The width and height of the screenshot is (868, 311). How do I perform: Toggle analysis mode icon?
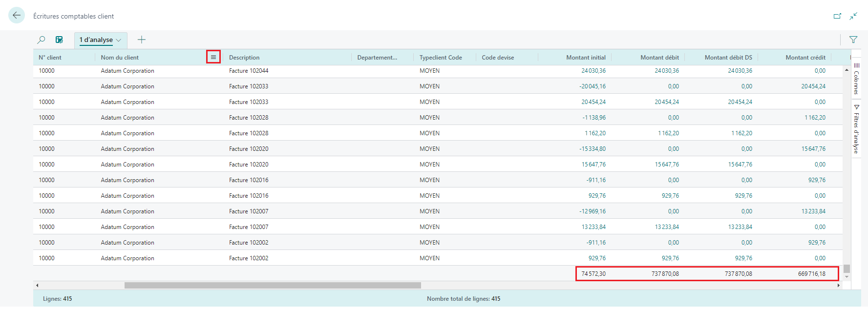(x=59, y=40)
